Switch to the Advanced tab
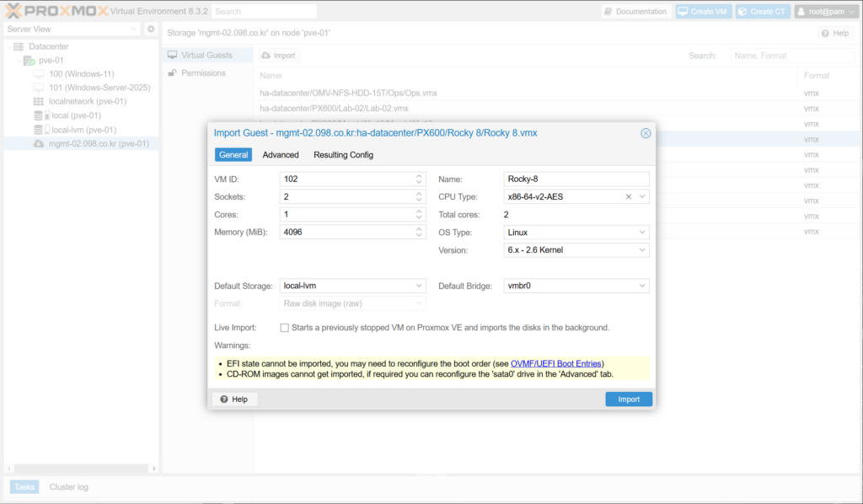The height and width of the screenshot is (504, 863). coord(281,155)
